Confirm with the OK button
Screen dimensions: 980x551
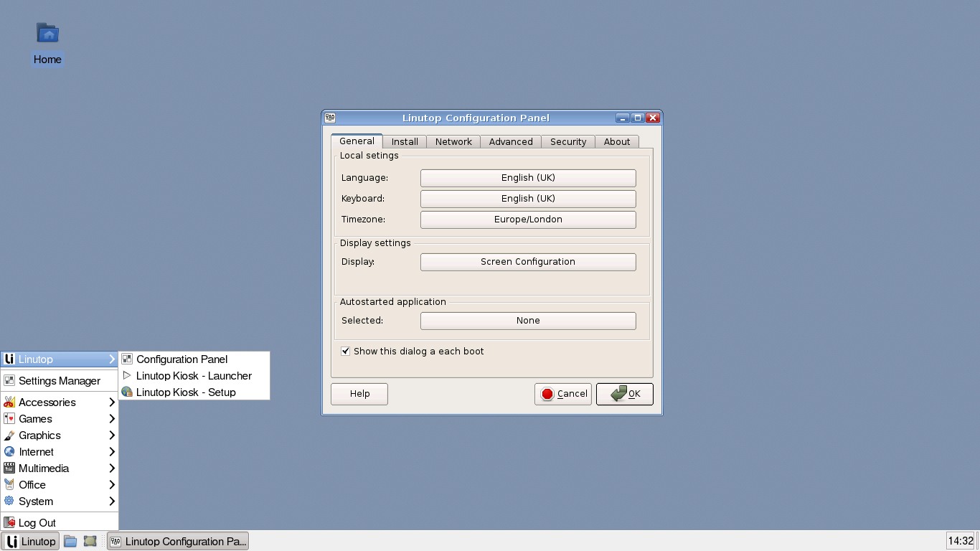tap(625, 394)
